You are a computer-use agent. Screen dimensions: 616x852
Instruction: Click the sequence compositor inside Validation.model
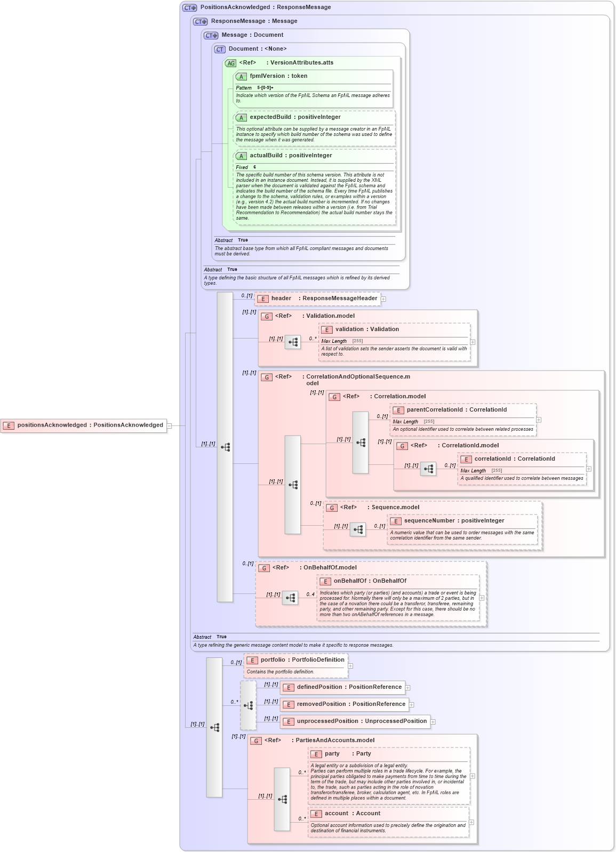coord(293,342)
